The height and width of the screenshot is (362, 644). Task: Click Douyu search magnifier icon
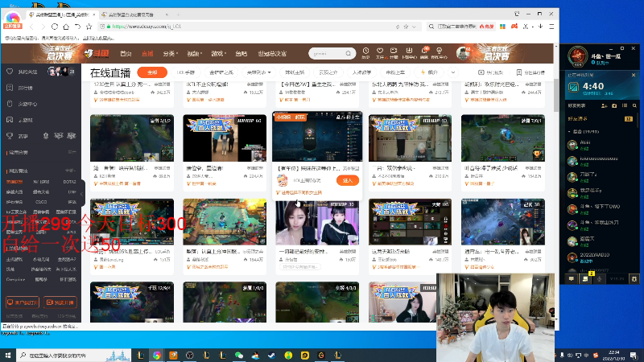coord(349,53)
